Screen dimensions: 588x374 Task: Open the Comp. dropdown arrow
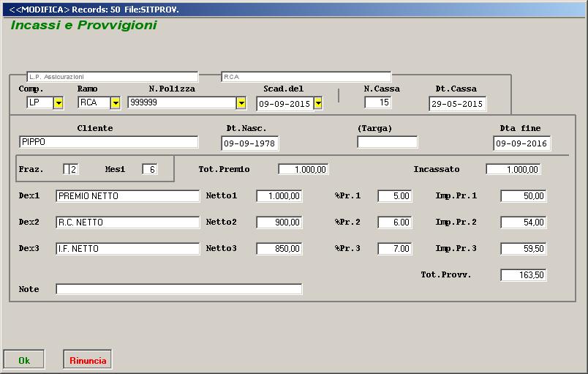pos(58,102)
